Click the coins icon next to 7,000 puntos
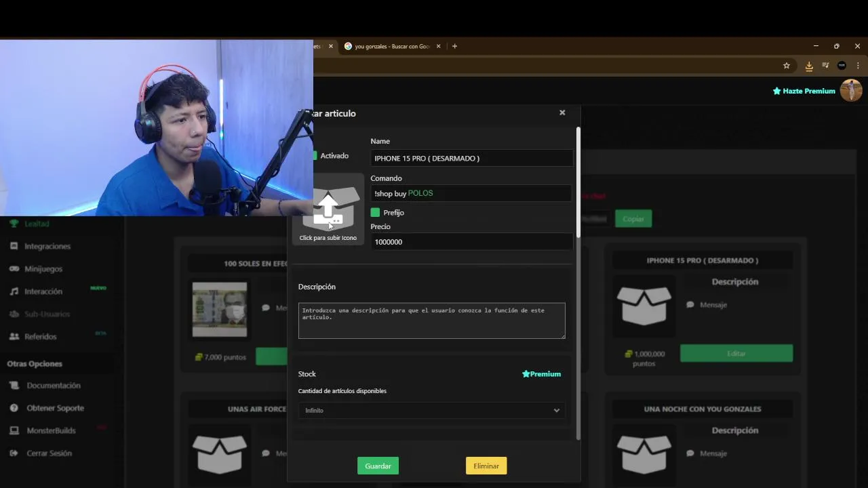The image size is (868, 488). coord(199,357)
